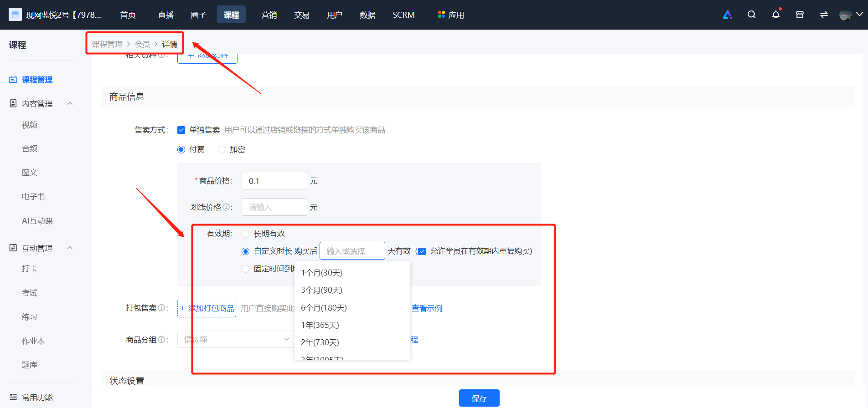Screen dimensions: 868x408
Task: Open 图文 in the sidebar
Action: [x=30, y=173]
